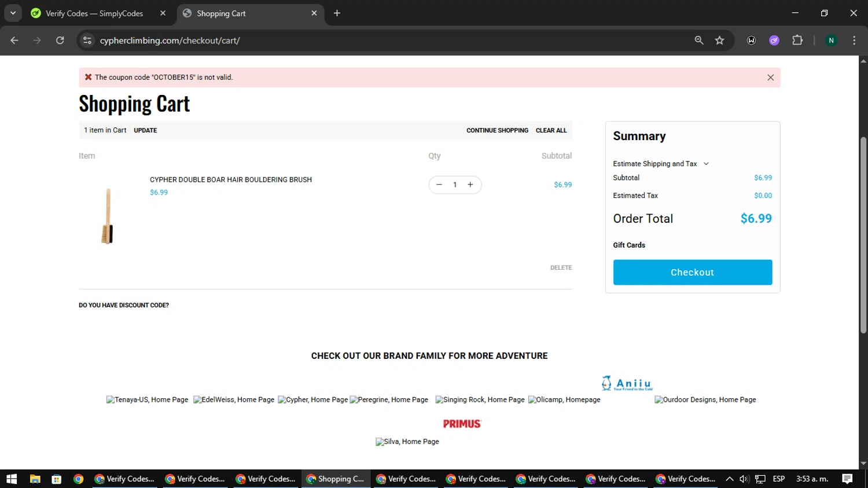Delete the bouldering brush from cart
This screenshot has height=488, width=868.
(561, 267)
